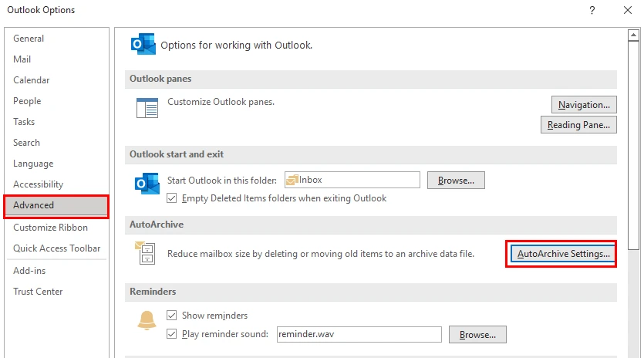Click the AutoArchive file cabinet icon
The height and width of the screenshot is (358, 644).
coord(145,253)
